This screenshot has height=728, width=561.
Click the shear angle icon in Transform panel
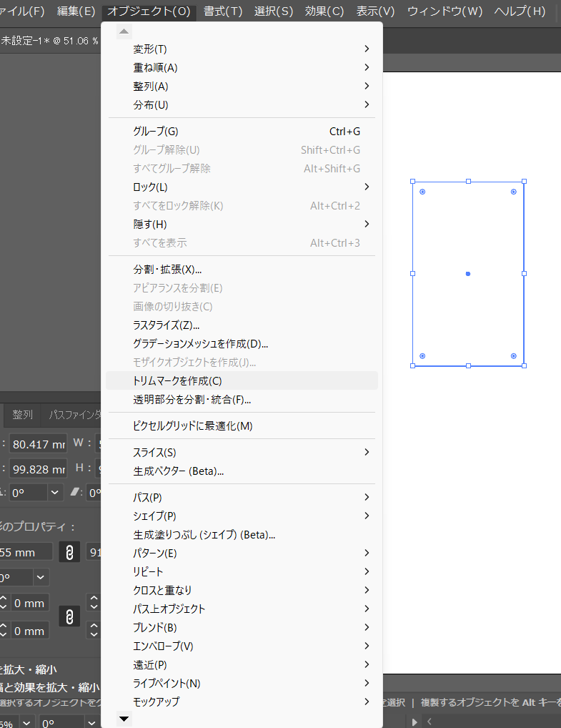pos(77,492)
